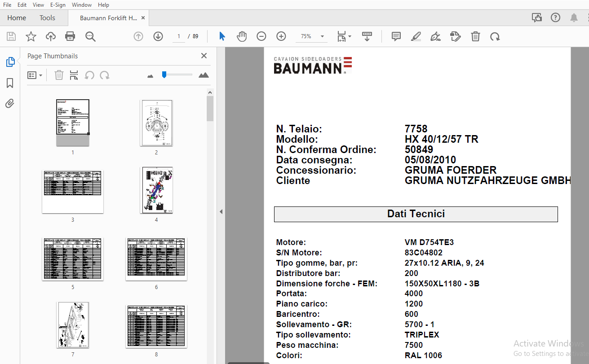Switch to the Tools tab
This screenshot has width=589, height=364.
(47, 18)
